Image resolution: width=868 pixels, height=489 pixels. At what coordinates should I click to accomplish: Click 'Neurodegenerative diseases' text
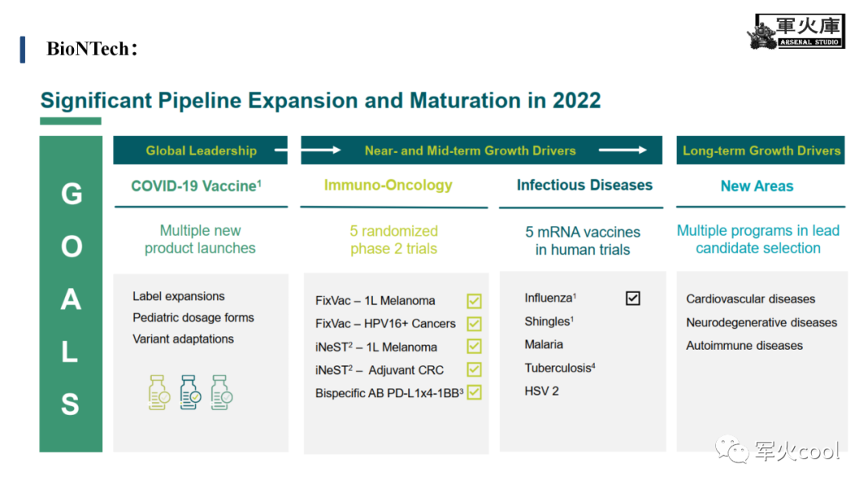tap(761, 323)
